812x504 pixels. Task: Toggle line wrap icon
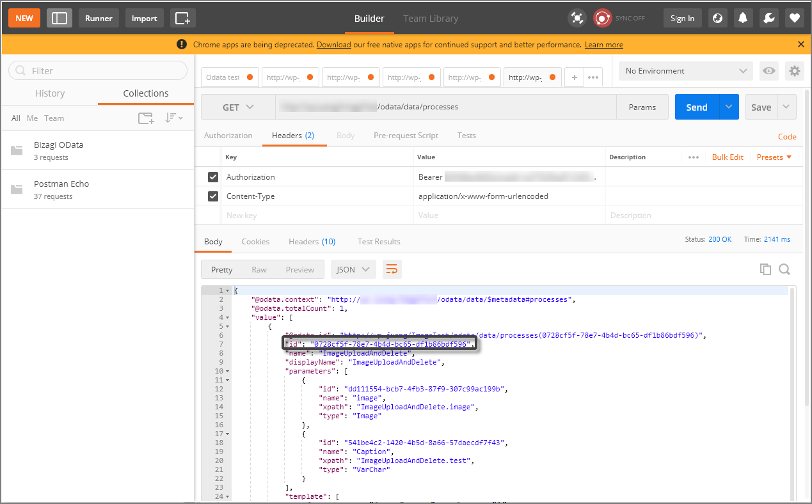click(392, 269)
